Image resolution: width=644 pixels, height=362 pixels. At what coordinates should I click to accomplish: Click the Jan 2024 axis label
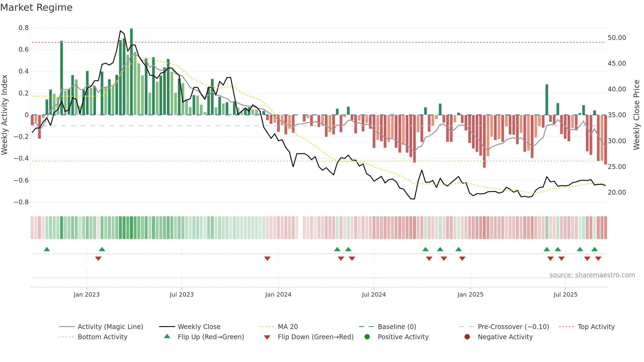[x=278, y=294]
